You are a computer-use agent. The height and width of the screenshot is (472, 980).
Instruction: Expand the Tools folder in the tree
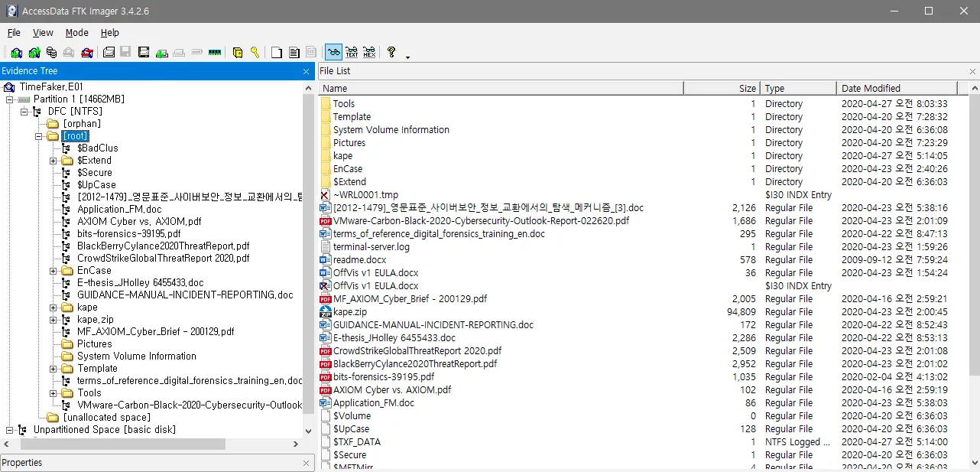point(54,393)
